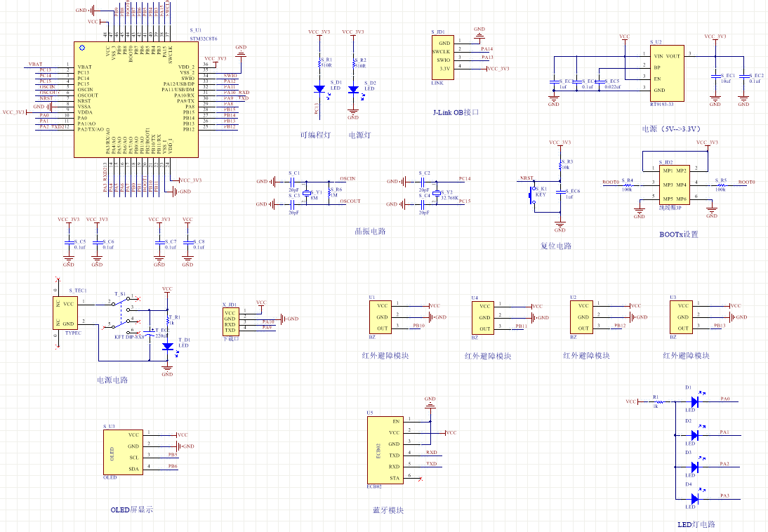Click the S_D1 programmable LED symbol
768x532 pixels.
point(319,88)
